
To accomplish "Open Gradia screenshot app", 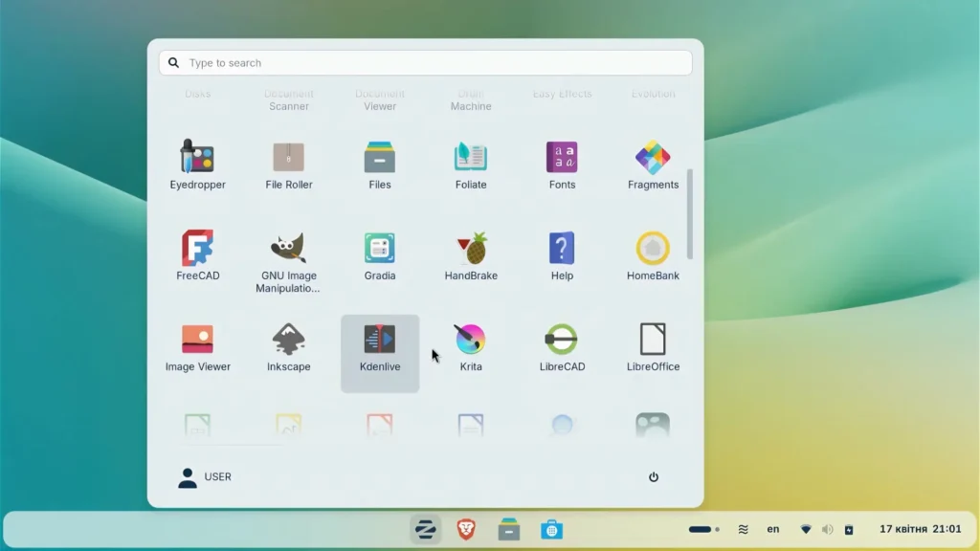I will click(379, 256).
